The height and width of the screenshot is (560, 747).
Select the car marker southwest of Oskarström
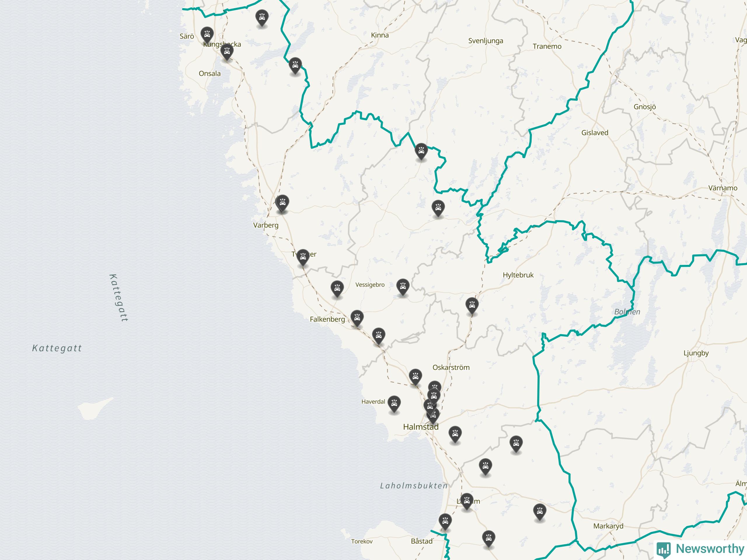click(415, 377)
